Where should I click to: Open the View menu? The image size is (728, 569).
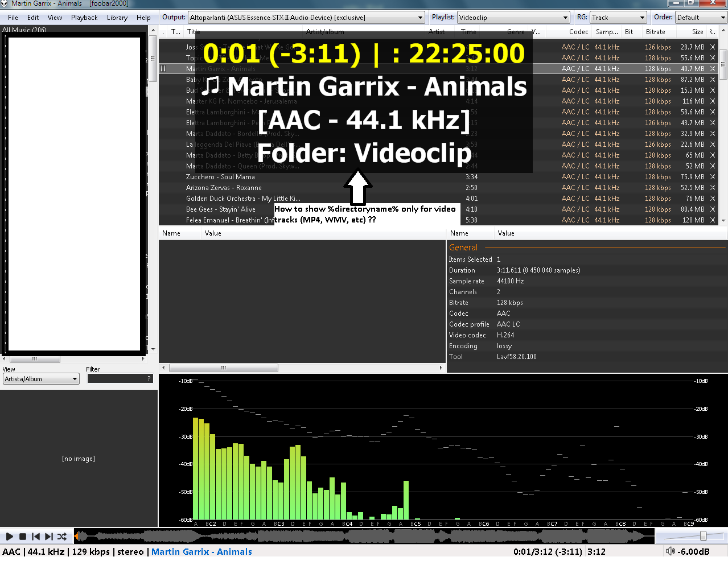pyautogui.click(x=55, y=18)
